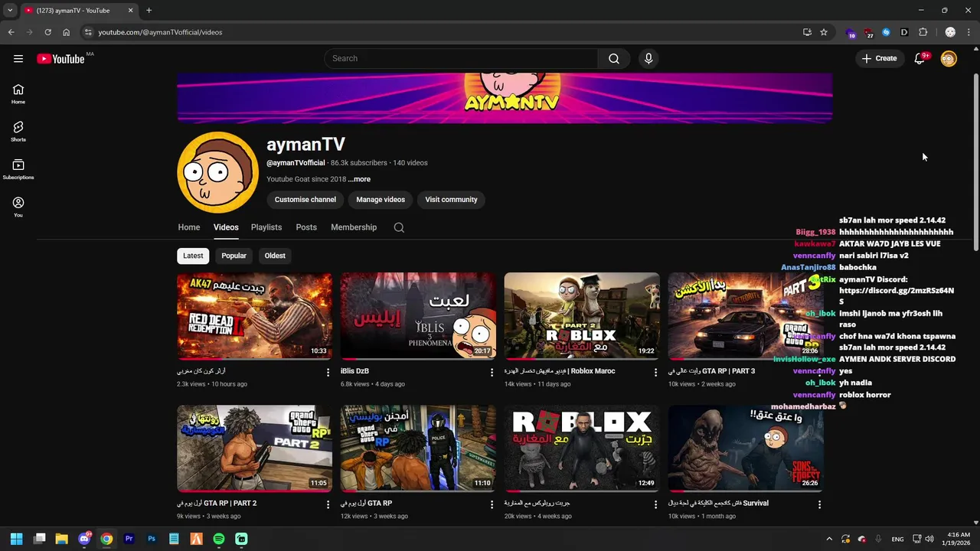980x551 pixels.
Task: Open options menu for GTA RP PART 3 video
Action: pyautogui.click(x=818, y=373)
